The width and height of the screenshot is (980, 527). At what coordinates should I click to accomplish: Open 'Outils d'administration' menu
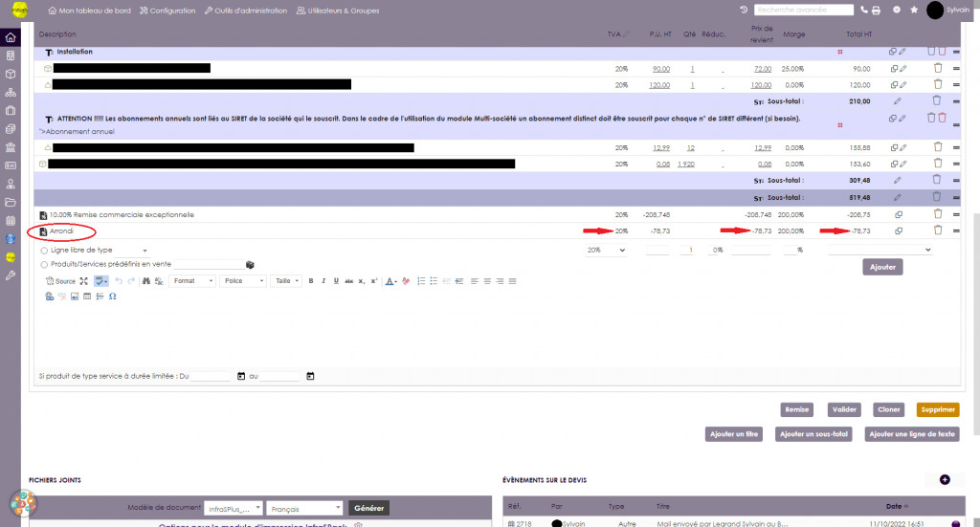246,11
